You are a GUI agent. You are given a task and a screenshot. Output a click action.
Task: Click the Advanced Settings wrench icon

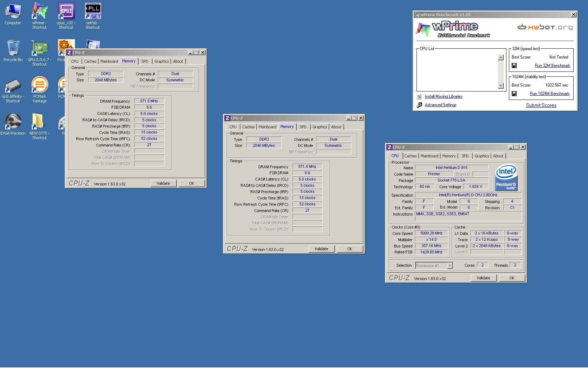tap(419, 105)
